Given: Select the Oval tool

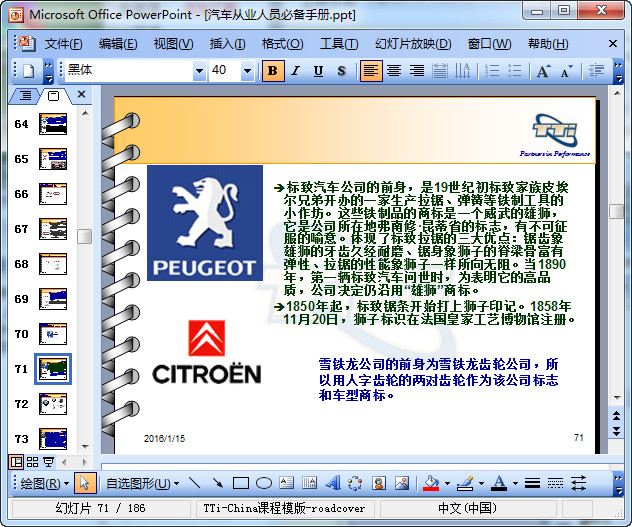Looking at the screenshot, I should point(264,483).
